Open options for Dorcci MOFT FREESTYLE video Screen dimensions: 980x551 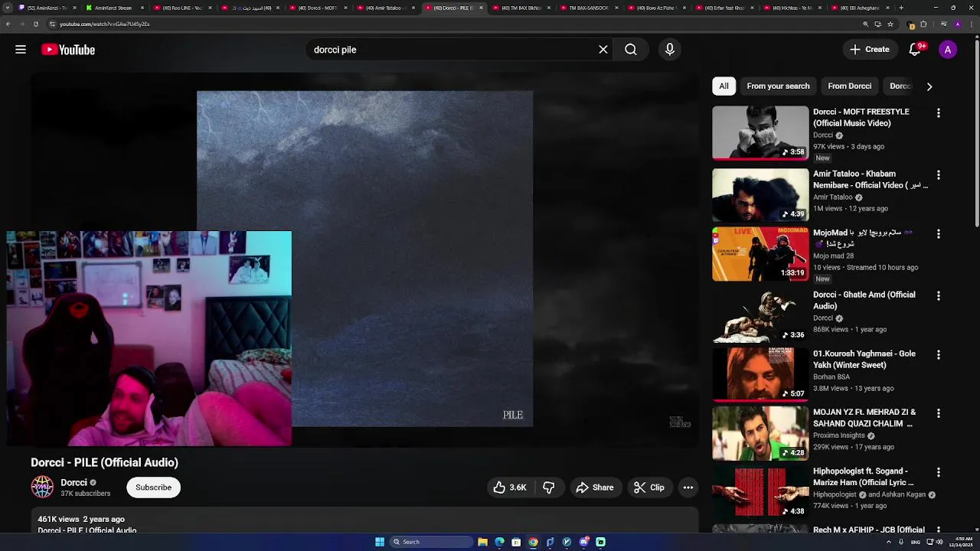click(939, 113)
